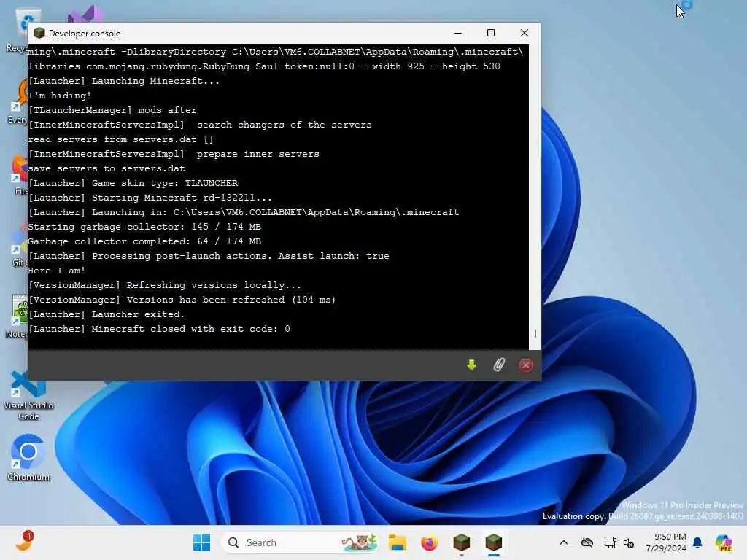Click 'Minecraft closed with exit code: 0' line
Image resolution: width=747 pixels, height=560 pixels.
[159, 329]
